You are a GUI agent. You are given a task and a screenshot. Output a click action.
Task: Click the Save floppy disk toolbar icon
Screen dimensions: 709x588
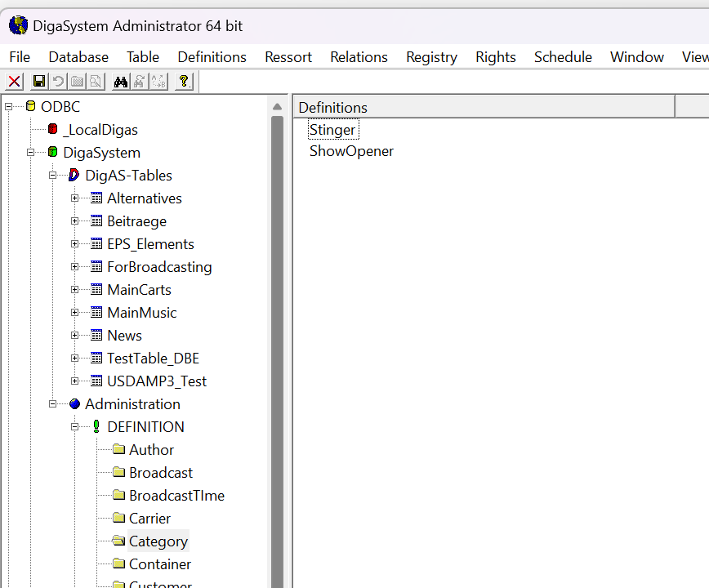(x=38, y=81)
